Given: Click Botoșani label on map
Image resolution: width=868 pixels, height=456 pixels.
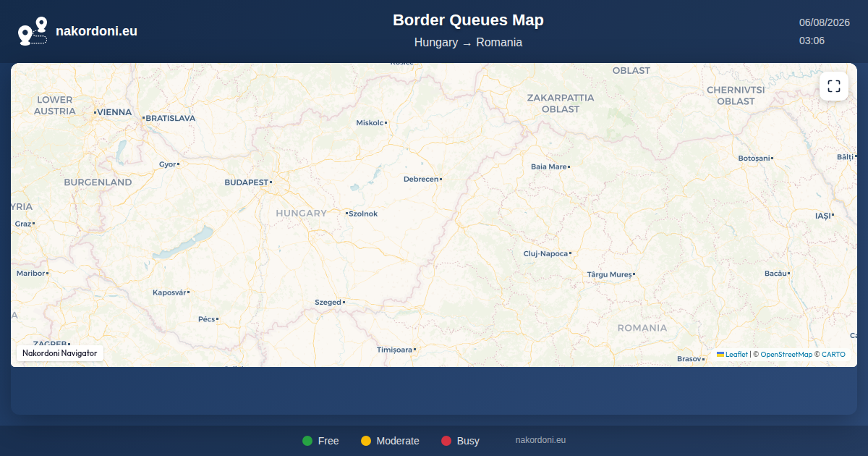Looking at the screenshot, I should 756,158.
